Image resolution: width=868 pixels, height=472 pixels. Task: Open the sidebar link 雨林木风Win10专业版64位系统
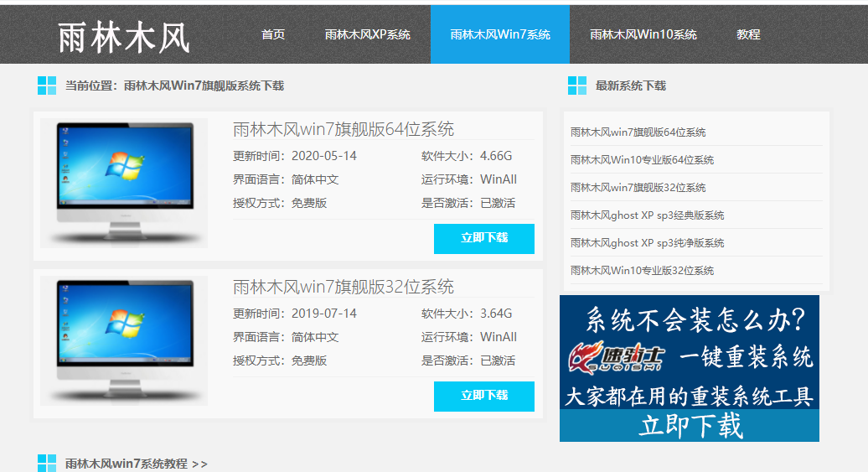coord(642,160)
